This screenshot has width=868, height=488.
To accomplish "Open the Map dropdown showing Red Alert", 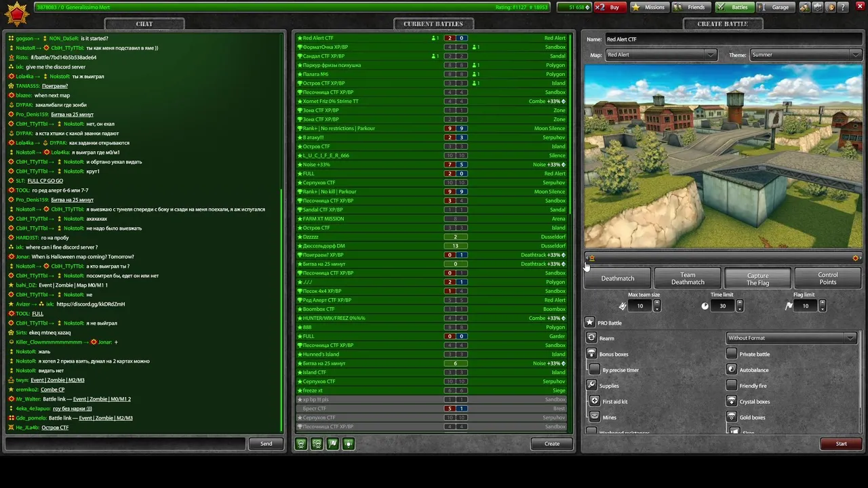I will click(x=660, y=55).
